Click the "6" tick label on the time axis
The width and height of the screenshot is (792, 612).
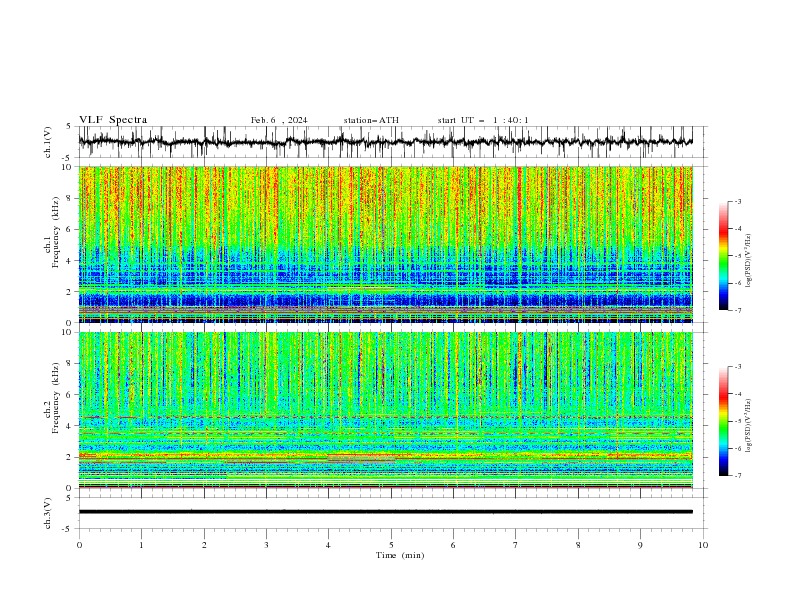coord(453,545)
